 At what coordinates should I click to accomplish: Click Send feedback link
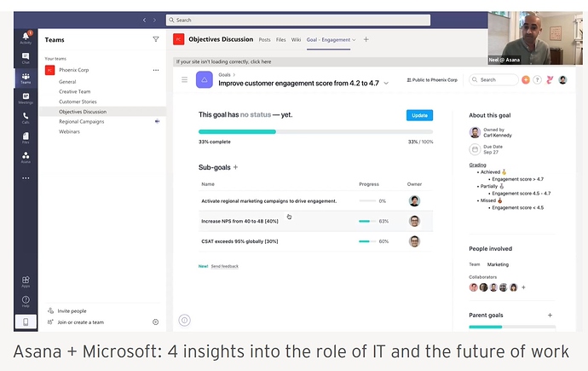[x=225, y=266]
